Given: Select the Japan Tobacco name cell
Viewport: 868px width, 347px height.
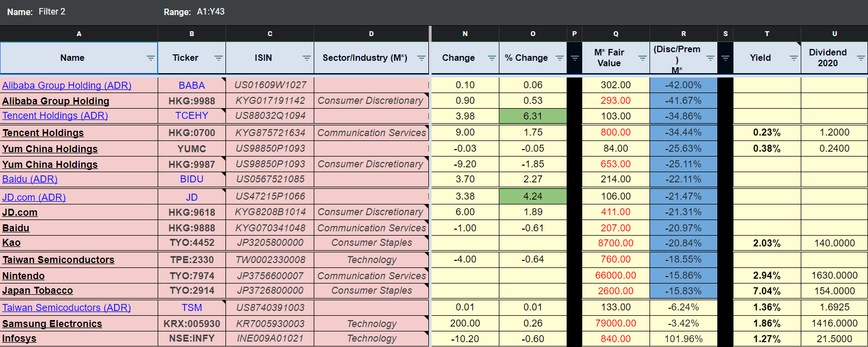Looking at the screenshot, I should 79,291.
